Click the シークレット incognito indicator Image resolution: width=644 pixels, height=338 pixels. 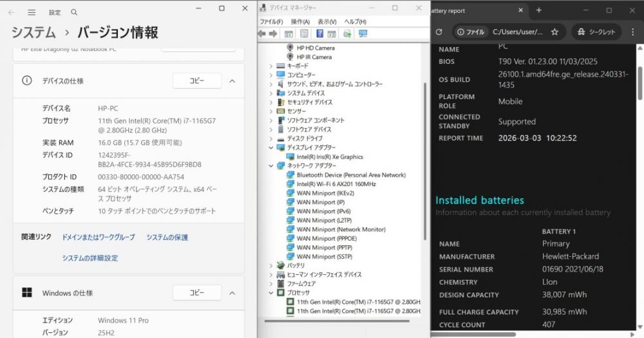pyautogui.click(x=596, y=32)
